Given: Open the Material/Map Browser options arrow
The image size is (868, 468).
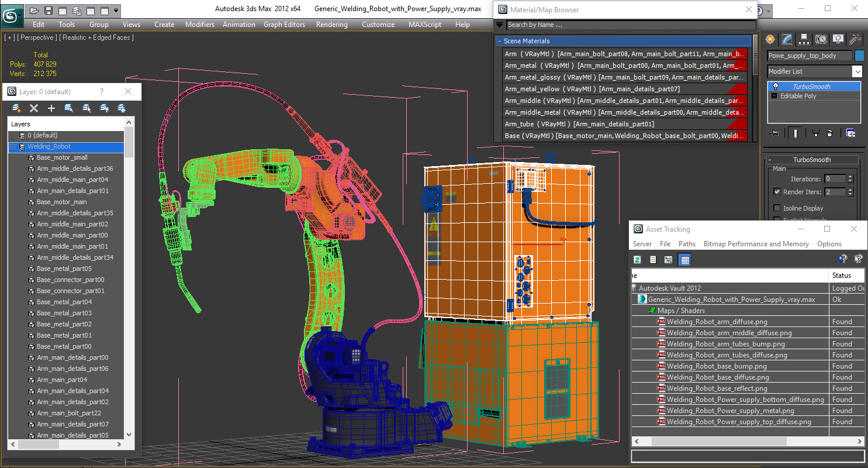Looking at the screenshot, I should [x=499, y=25].
